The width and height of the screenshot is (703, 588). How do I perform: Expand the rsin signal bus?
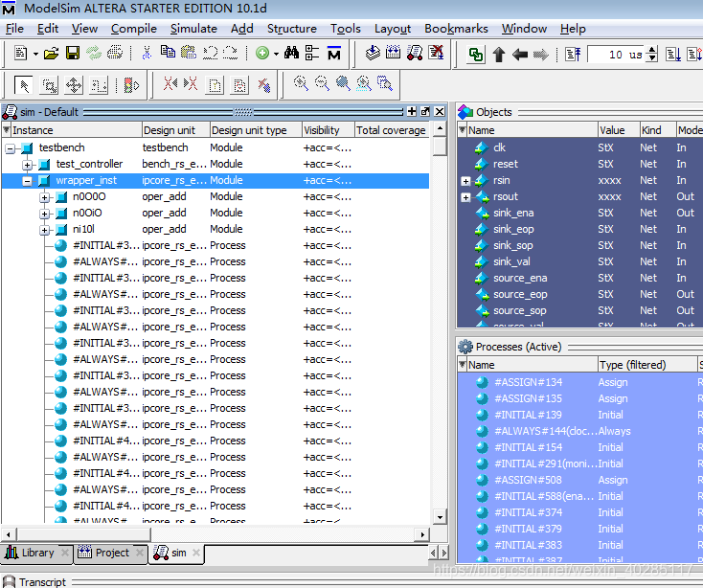[465, 181]
